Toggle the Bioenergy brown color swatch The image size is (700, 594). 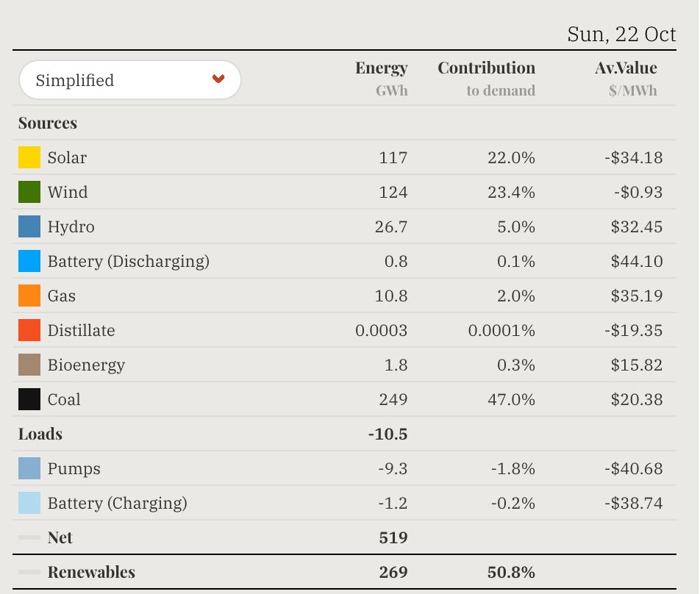[x=29, y=365]
